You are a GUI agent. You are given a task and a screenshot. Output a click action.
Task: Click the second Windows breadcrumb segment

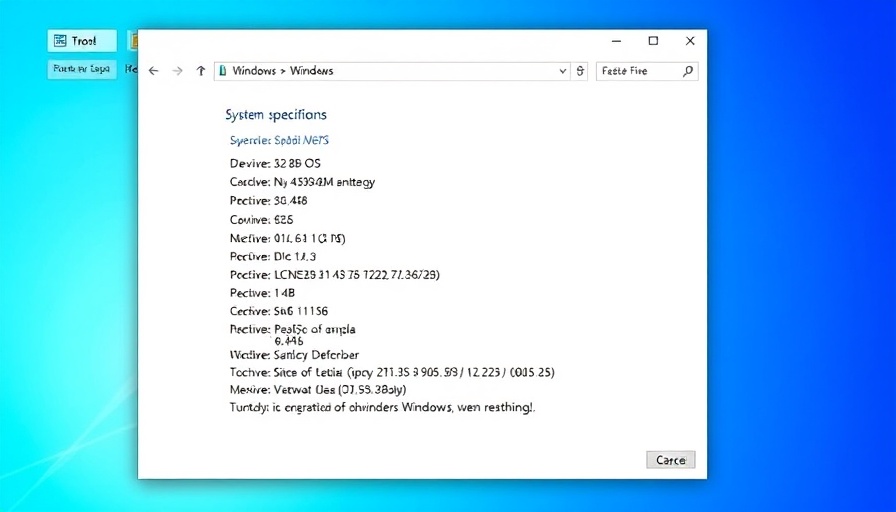click(312, 71)
